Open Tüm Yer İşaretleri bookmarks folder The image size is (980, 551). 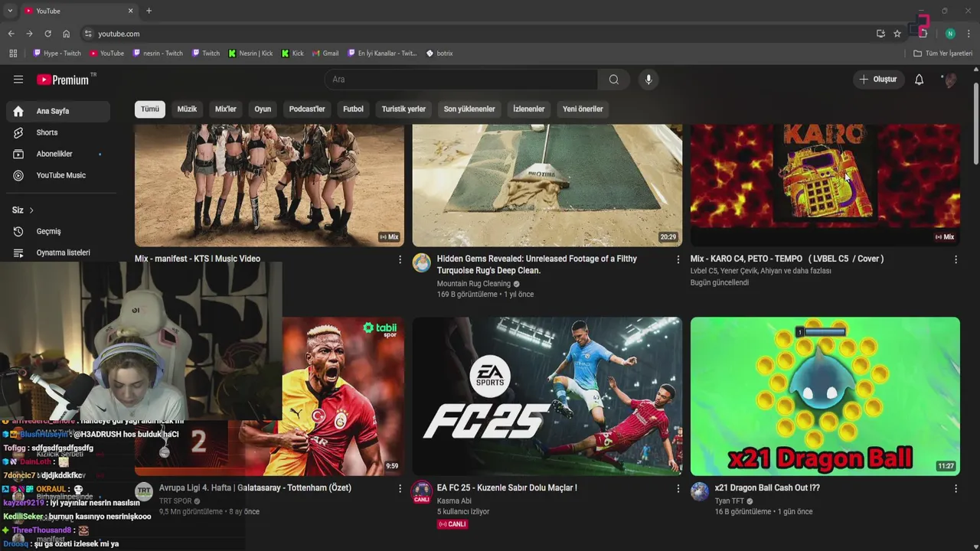point(943,54)
